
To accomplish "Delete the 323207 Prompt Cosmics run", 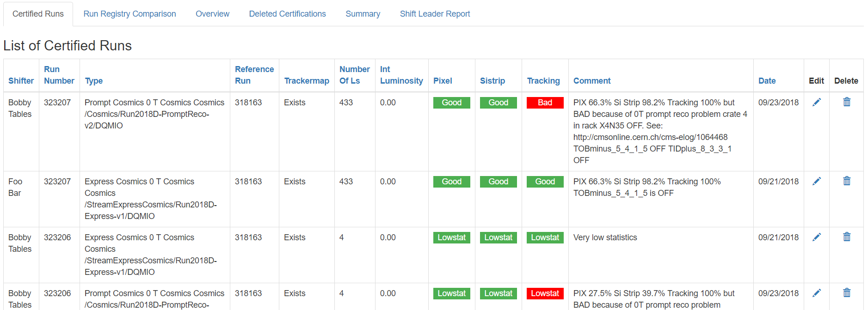I will (x=847, y=102).
